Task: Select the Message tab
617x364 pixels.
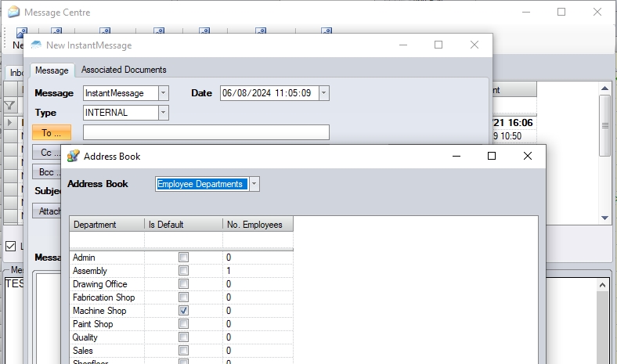Action: 52,70
